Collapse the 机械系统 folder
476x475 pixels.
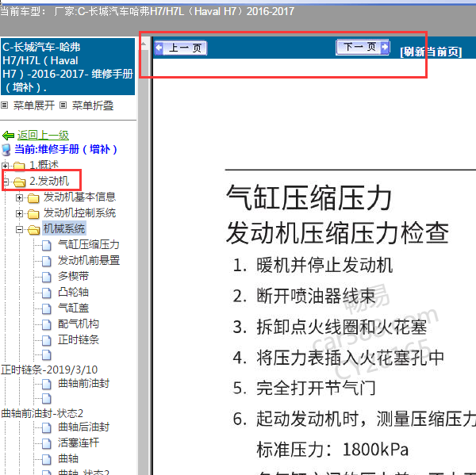(19, 229)
